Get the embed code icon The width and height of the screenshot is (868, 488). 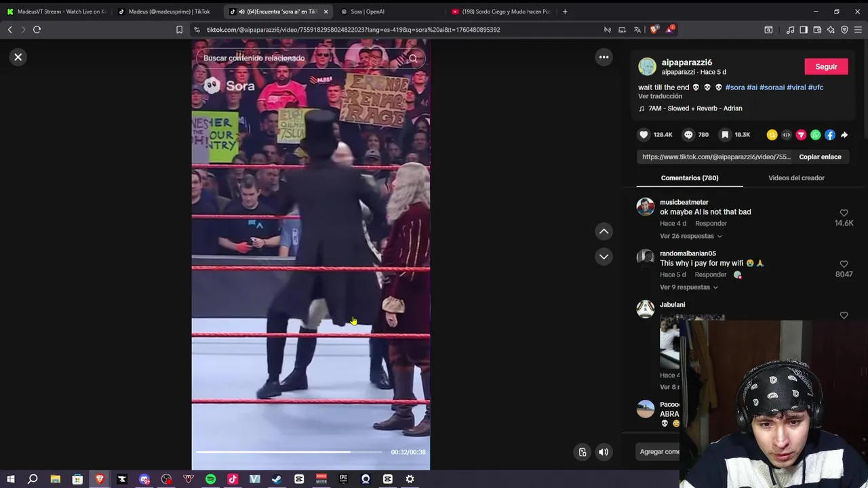(x=787, y=135)
